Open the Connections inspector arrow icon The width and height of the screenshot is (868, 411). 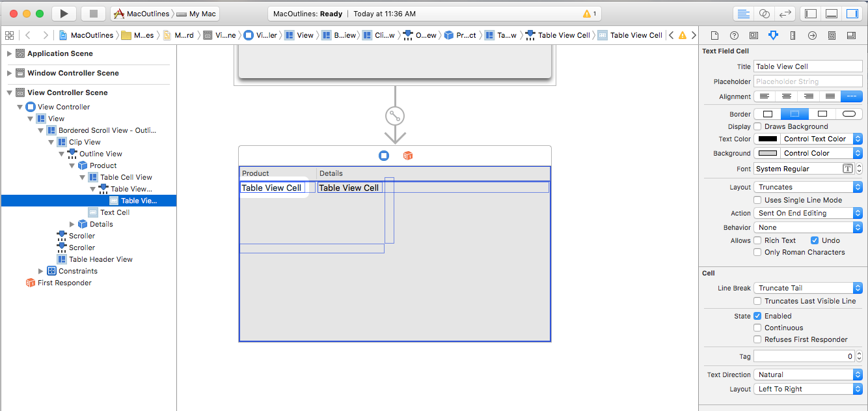pos(813,35)
